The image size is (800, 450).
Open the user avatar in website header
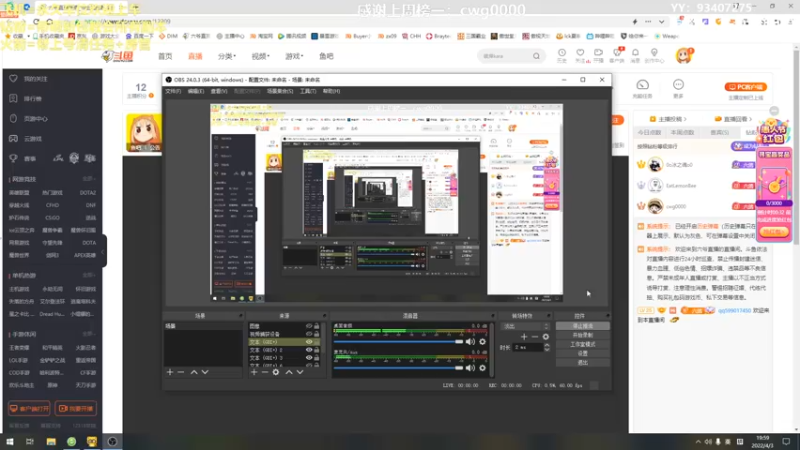684,55
